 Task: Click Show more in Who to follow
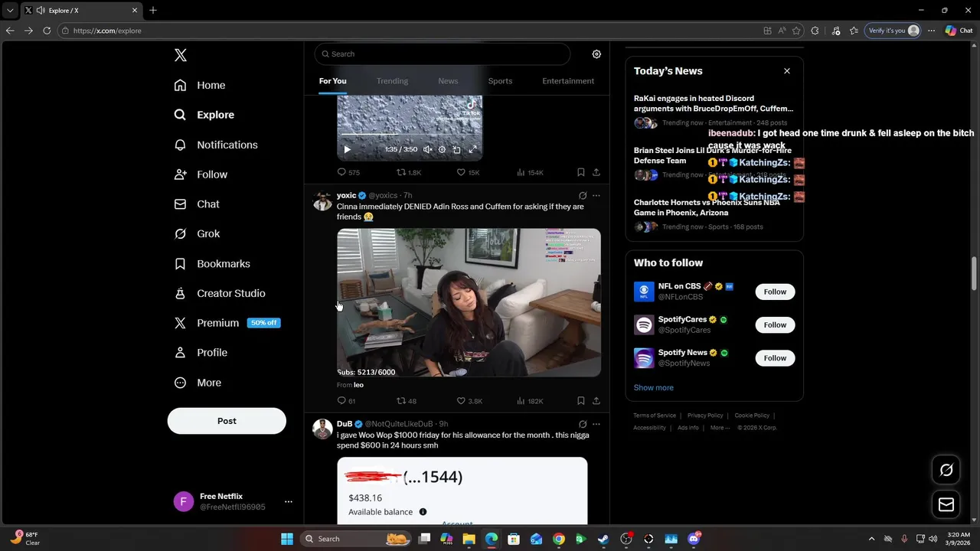(653, 388)
